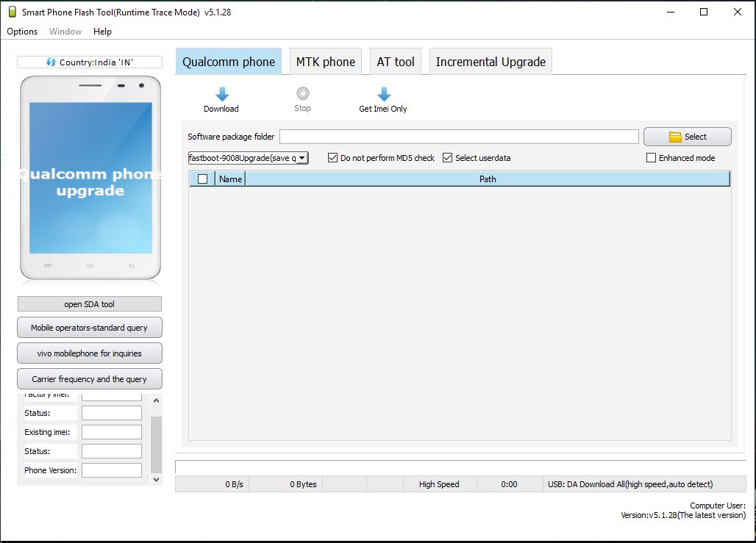
Task: Click the Path column header
Action: point(488,179)
